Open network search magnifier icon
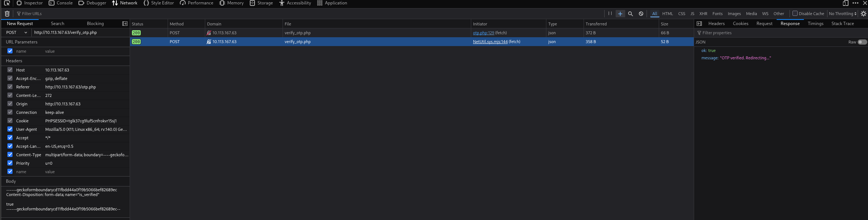This screenshot has width=868, height=220. point(630,14)
